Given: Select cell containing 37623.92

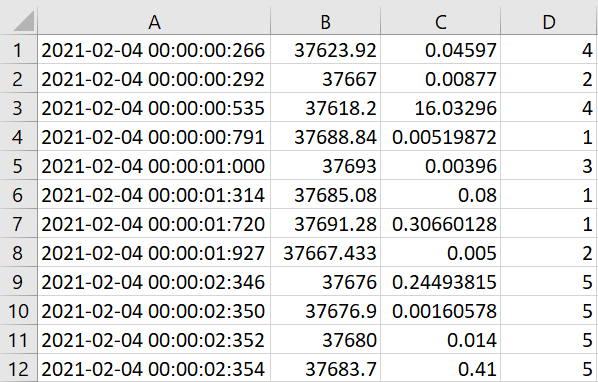Looking at the screenshot, I should pos(325,50).
